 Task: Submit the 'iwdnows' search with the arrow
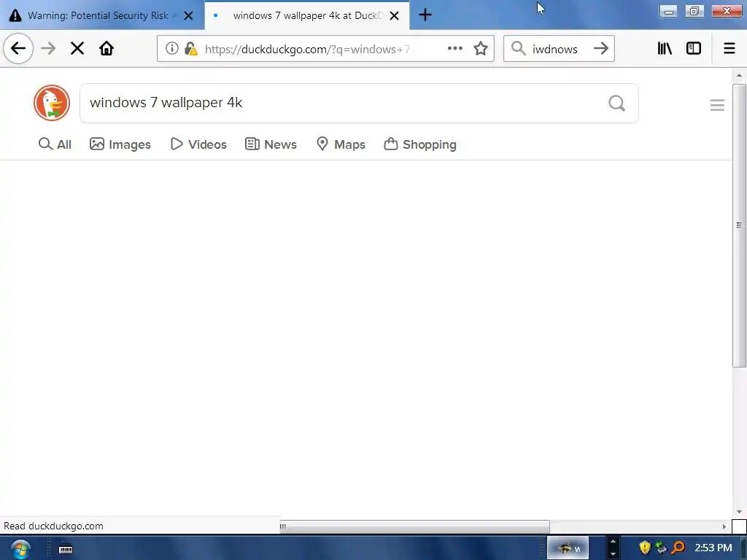pos(601,48)
